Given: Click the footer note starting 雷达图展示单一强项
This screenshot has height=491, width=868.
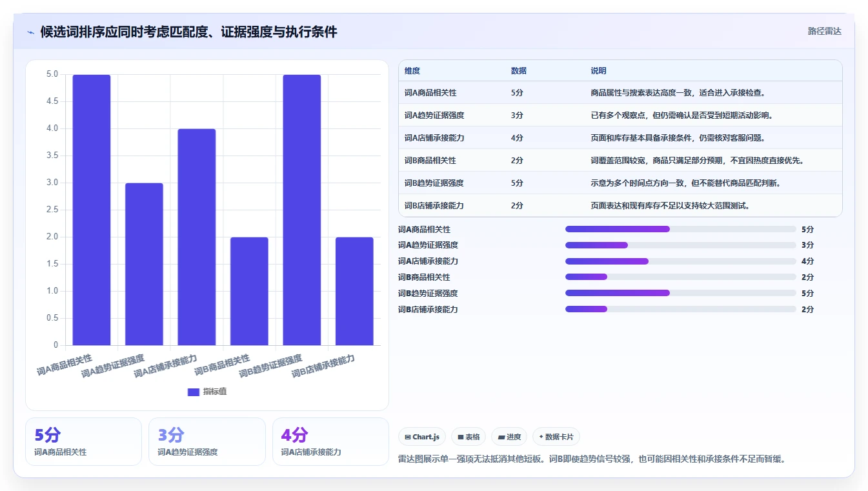Looking at the screenshot, I should pos(592,459).
